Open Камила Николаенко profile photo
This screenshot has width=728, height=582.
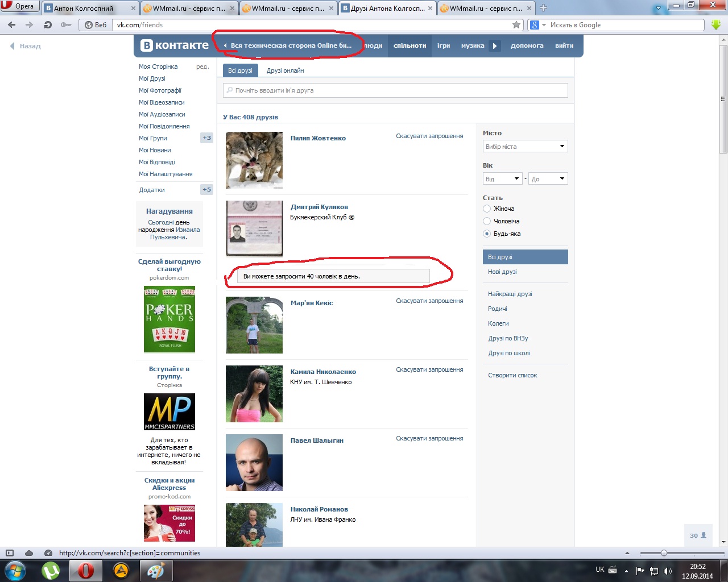pos(254,394)
